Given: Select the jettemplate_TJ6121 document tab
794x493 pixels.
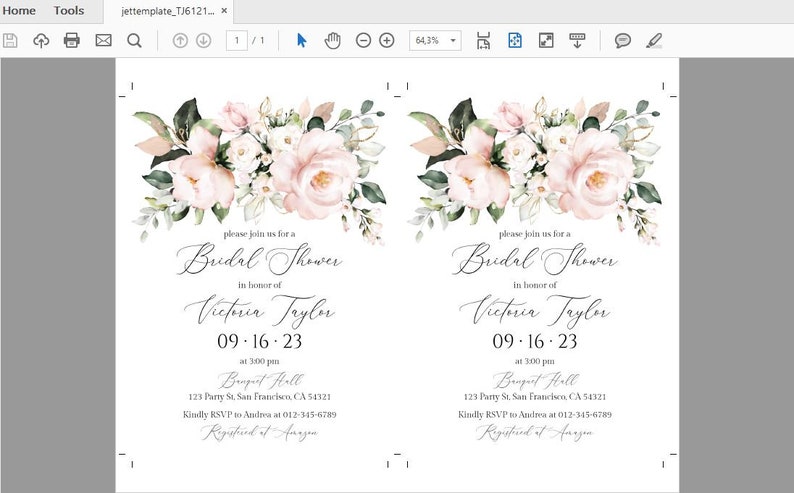Looking at the screenshot, I should coord(168,11).
